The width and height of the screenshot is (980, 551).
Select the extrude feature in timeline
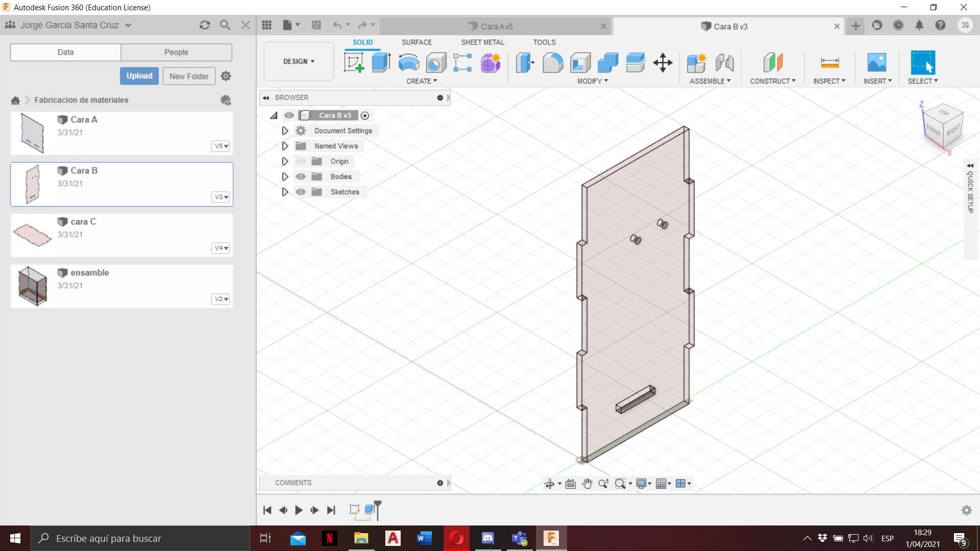pos(370,510)
